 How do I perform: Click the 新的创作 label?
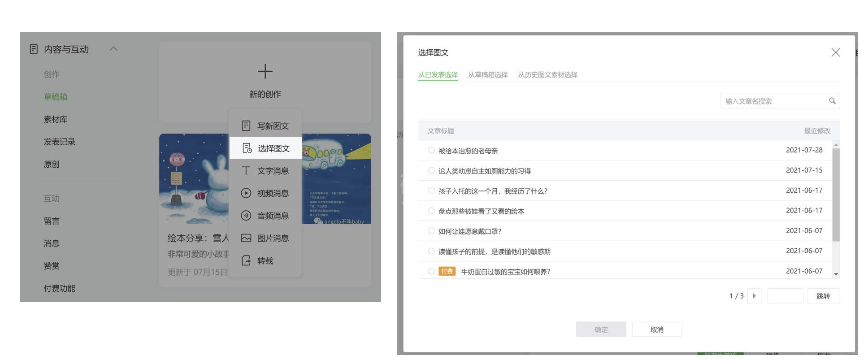265,94
